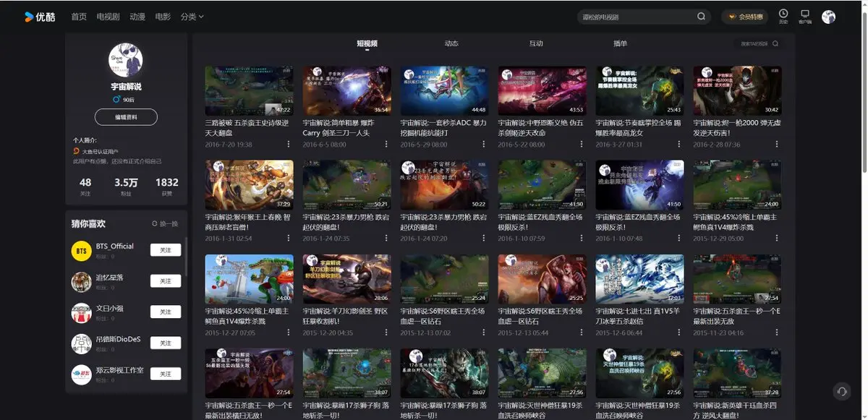
Task: Open the 猴年猴王上春晚 video thumbnail
Action: [x=249, y=185]
